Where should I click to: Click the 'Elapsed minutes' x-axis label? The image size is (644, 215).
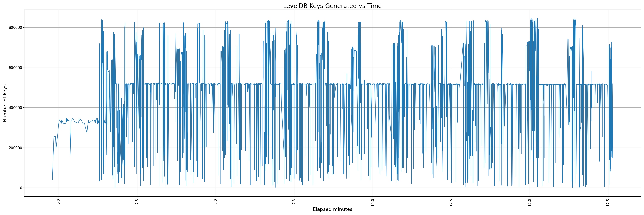[332, 209]
